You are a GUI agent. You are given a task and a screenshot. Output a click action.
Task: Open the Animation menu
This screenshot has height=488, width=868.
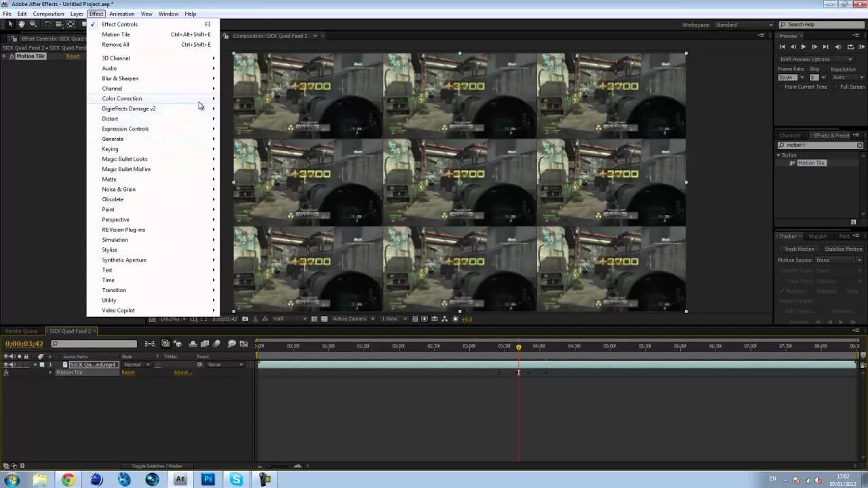(x=121, y=14)
